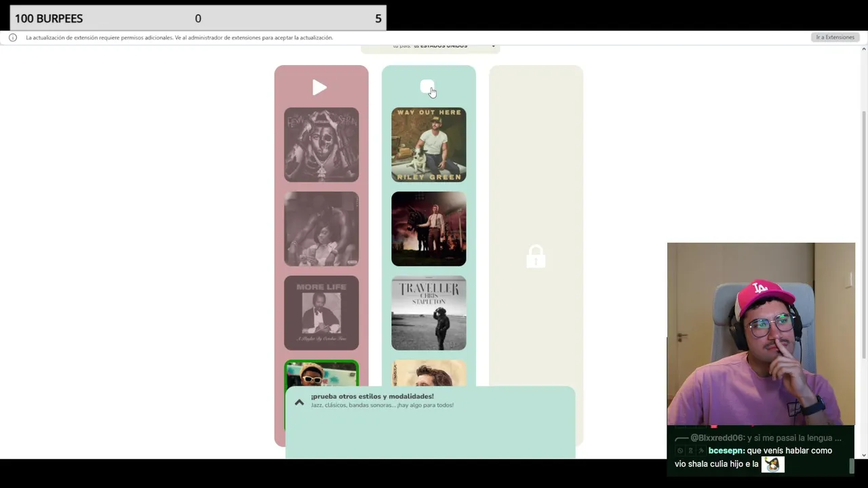Stop playback in the green column

pyautogui.click(x=427, y=87)
